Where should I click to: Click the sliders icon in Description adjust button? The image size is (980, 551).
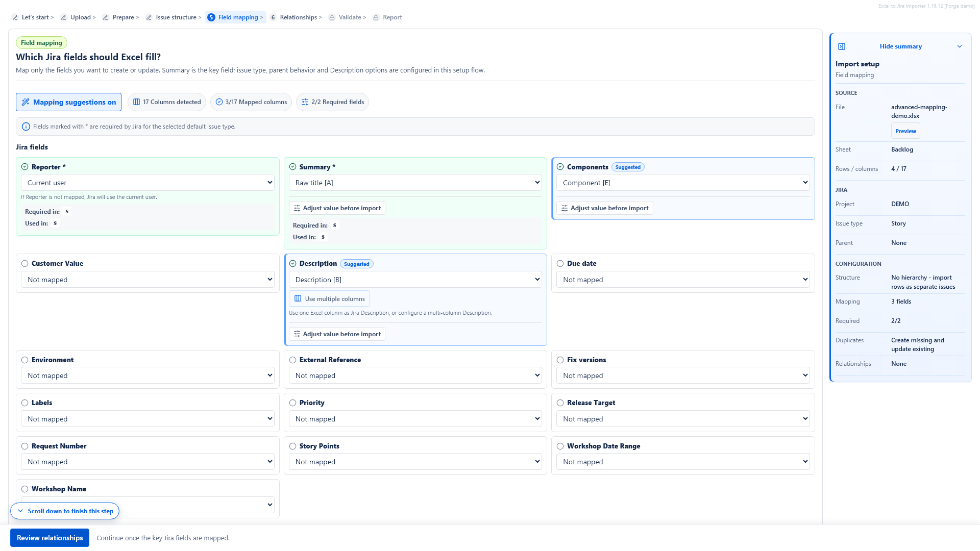point(297,334)
